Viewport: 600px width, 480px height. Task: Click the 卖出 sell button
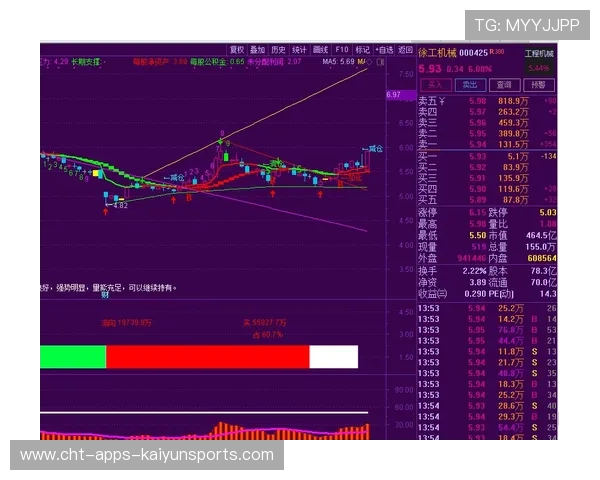click(468, 85)
